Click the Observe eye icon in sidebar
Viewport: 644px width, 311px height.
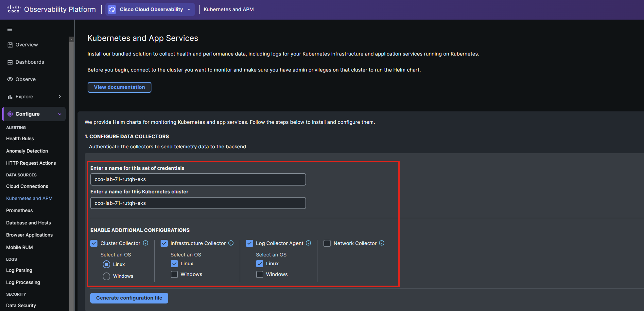tap(10, 79)
